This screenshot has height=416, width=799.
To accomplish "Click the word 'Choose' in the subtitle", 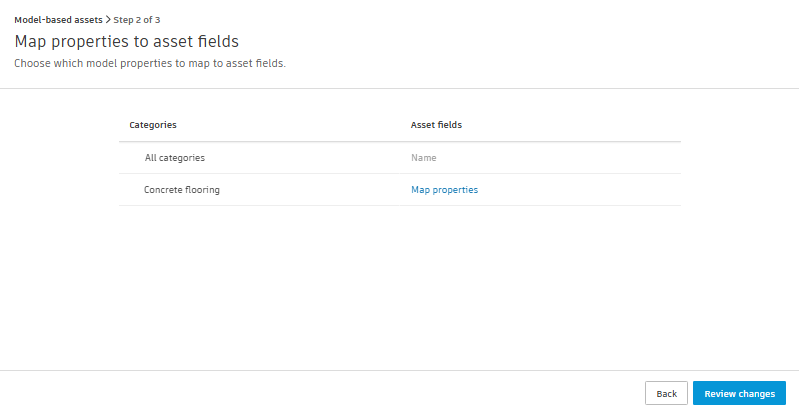I will [x=31, y=63].
